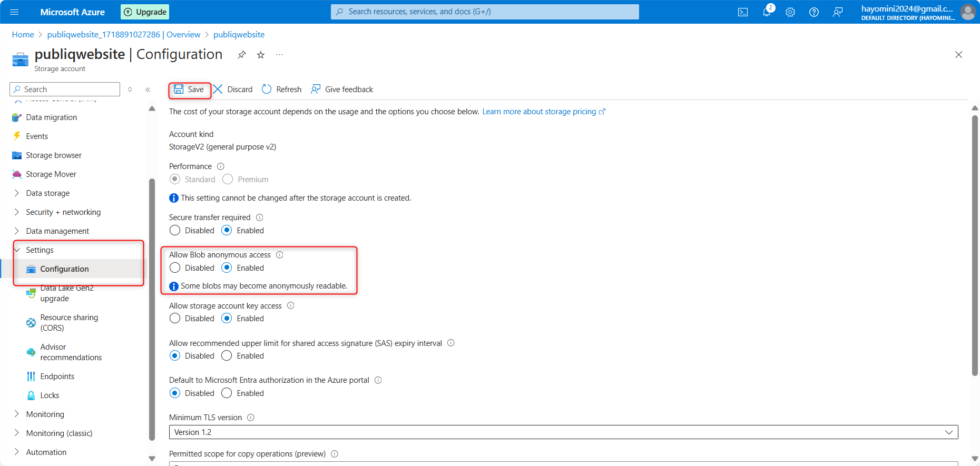Close the Configuration blade

coord(958,55)
